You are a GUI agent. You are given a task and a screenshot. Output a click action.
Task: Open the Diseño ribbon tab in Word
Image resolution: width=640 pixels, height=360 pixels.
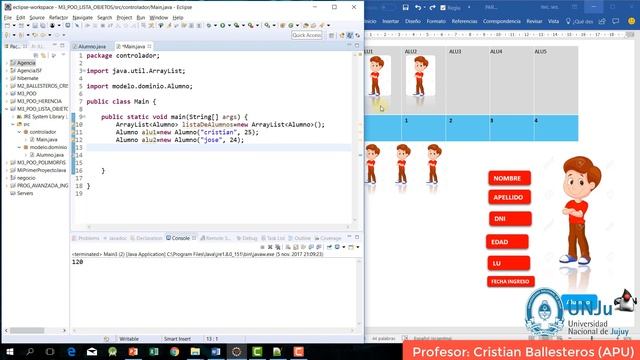pyautogui.click(x=413, y=21)
